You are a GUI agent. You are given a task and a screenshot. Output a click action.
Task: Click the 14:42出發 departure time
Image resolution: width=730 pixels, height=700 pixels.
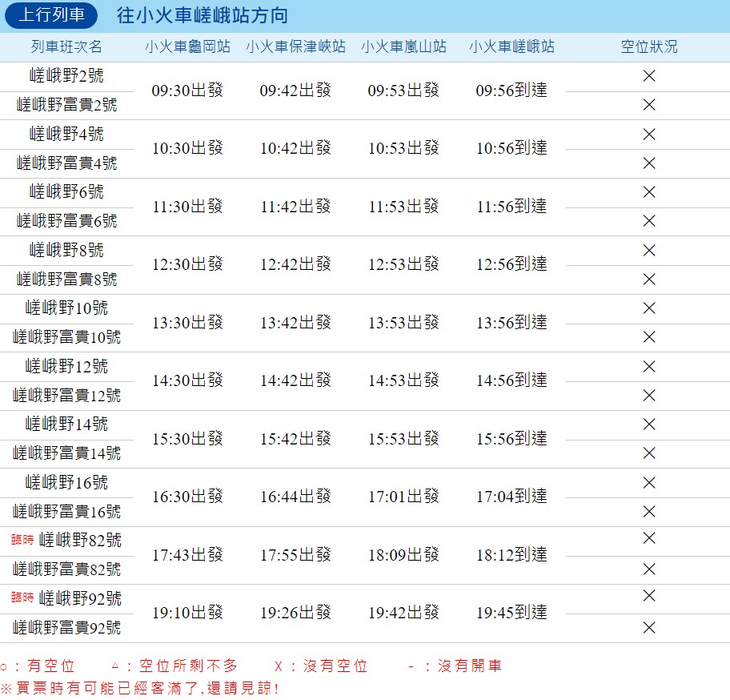click(295, 381)
